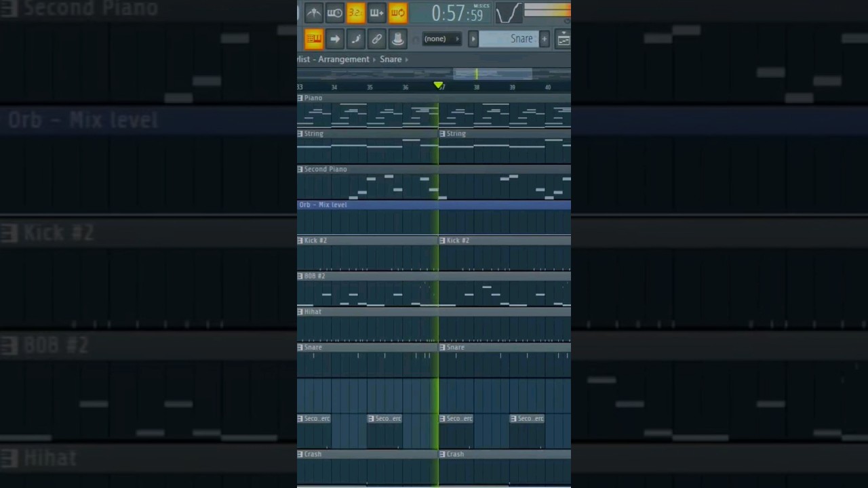Toggle wait for input before playing
Screen dimensions: 868x488
point(334,12)
